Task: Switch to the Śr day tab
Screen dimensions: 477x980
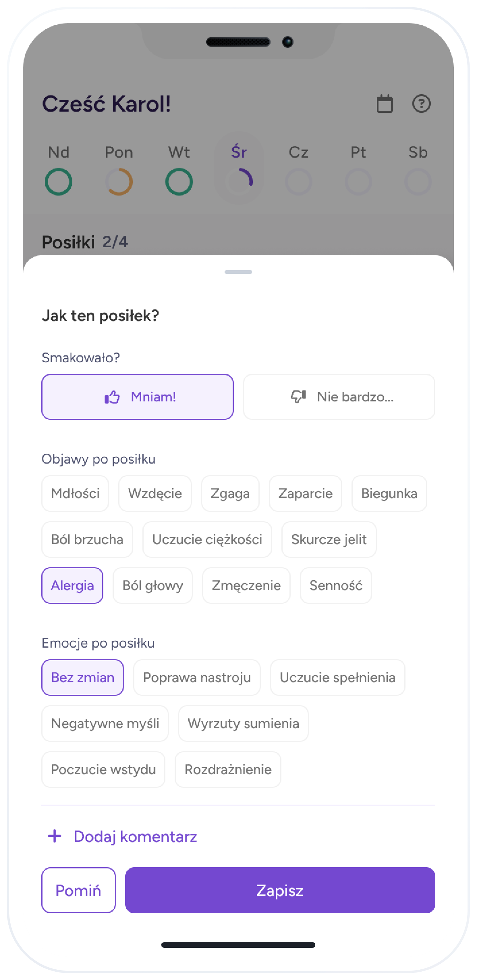Action: [239, 167]
